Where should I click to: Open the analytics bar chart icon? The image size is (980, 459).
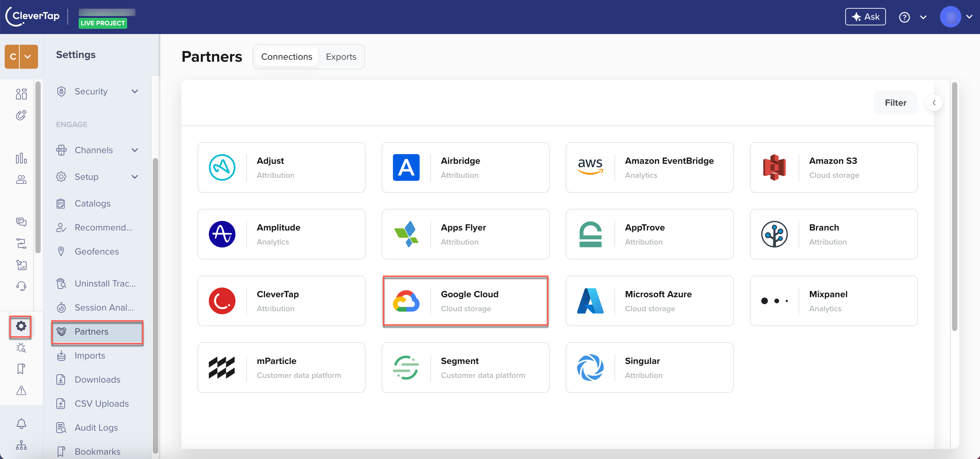pyautogui.click(x=21, y=158)
